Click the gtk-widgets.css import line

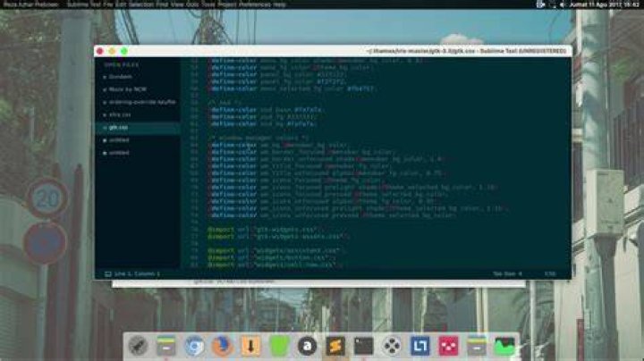[x=266, y=230]
